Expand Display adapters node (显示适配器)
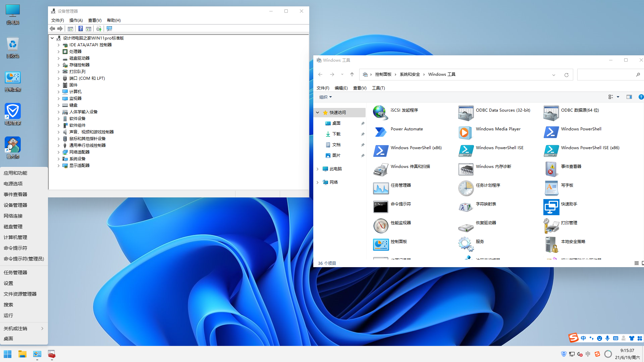This screenshot has width=644, height=362. click(58, 166)
